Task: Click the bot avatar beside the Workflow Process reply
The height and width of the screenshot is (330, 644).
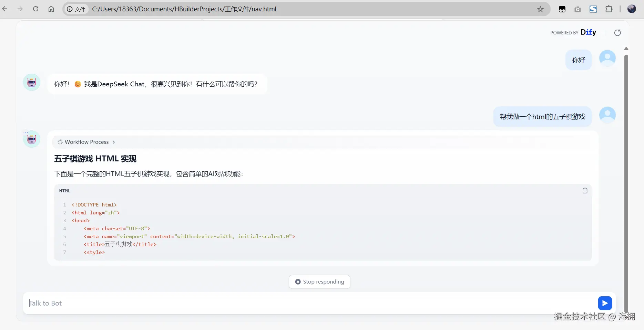Action: (32, 139)
